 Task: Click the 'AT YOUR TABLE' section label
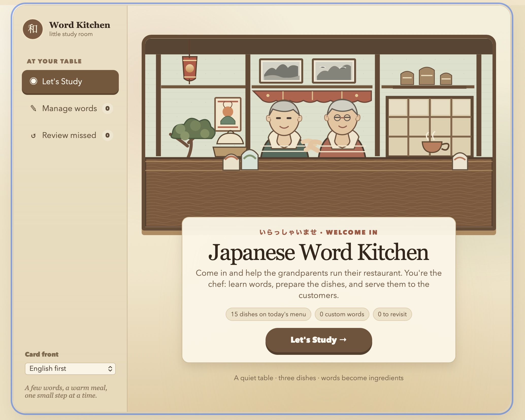pos(54,61)
